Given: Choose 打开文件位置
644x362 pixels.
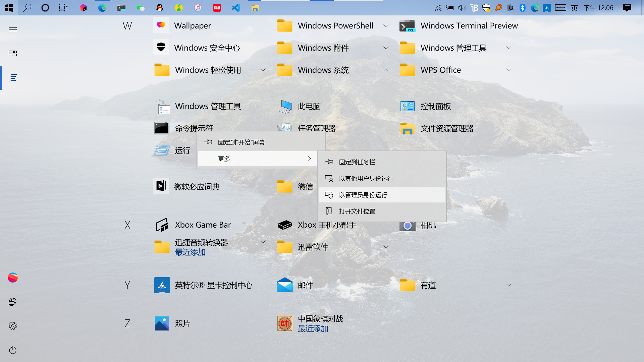Looking at the screenshot, I should (x=382, y=211).
